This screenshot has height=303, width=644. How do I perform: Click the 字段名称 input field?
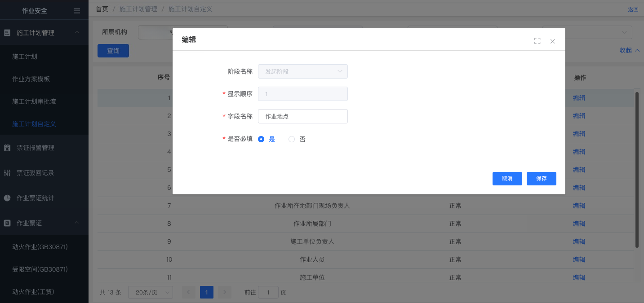pyautogui.click(x=302, y=116)
